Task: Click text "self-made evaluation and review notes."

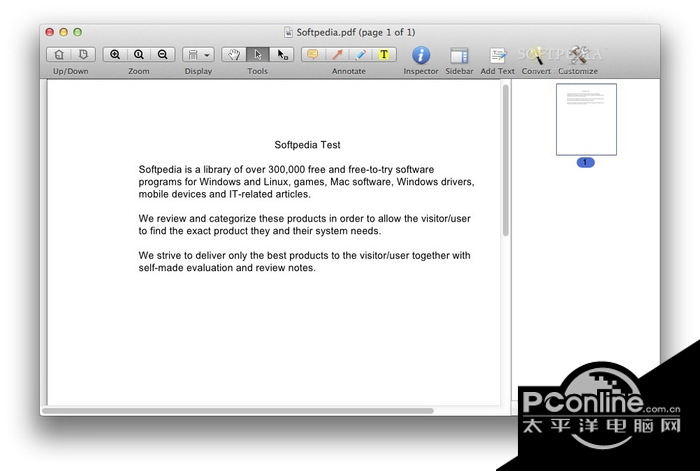Action: click(x=227, y=268)
